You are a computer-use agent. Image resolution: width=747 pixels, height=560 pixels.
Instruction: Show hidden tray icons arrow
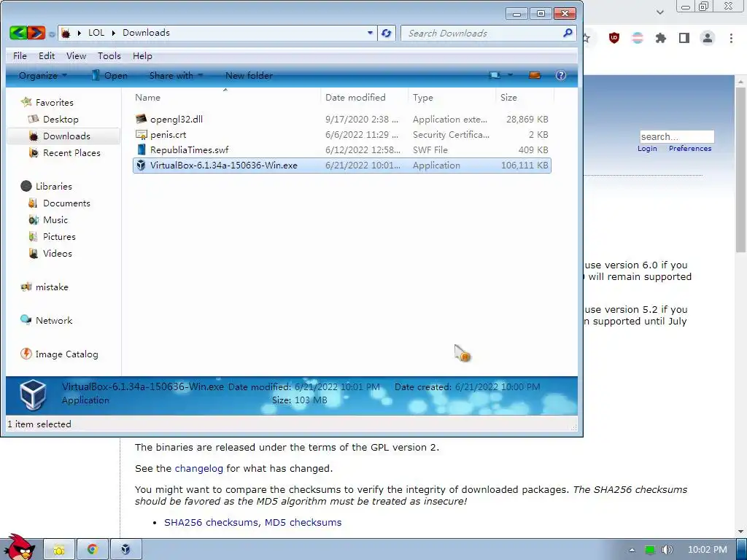click(x=632, y=550)
